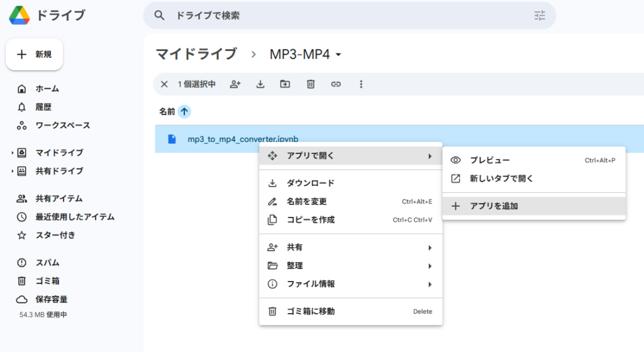Click the share person-plus toolbar icon
Screen dimensions: 644x352
tap(235, 84)
